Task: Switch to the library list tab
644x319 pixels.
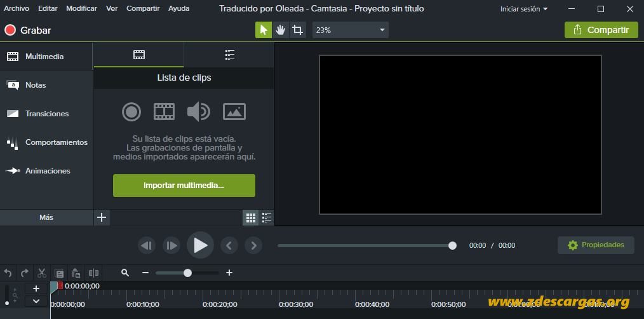Action: coord(229,55)
